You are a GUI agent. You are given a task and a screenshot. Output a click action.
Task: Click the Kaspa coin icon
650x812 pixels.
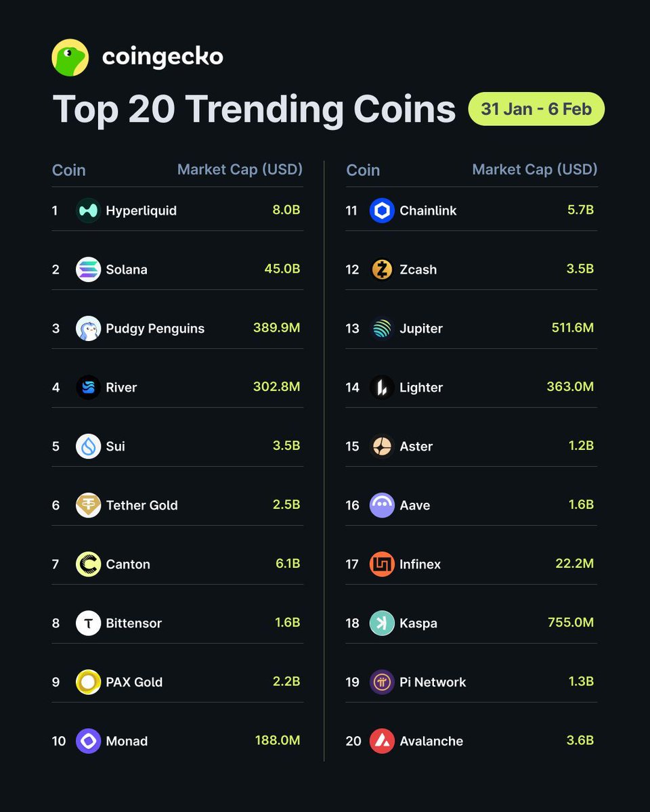coord(382,623)
